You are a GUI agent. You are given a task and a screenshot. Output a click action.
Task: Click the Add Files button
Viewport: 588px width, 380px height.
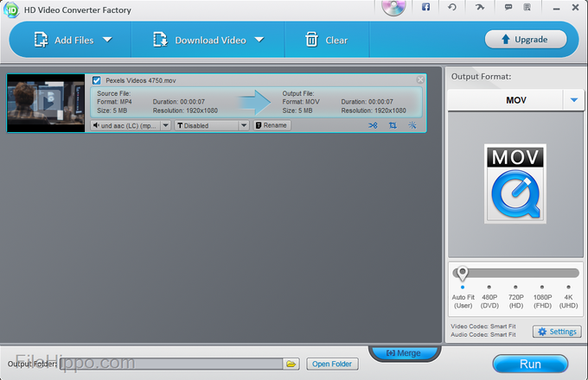[x=64, y=40]
